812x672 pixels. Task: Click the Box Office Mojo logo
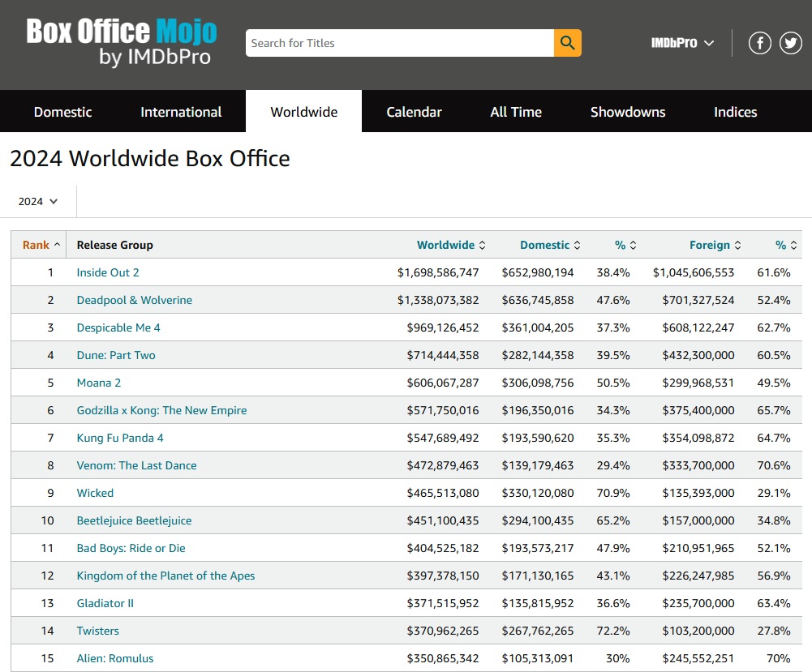tap(122, 43)
